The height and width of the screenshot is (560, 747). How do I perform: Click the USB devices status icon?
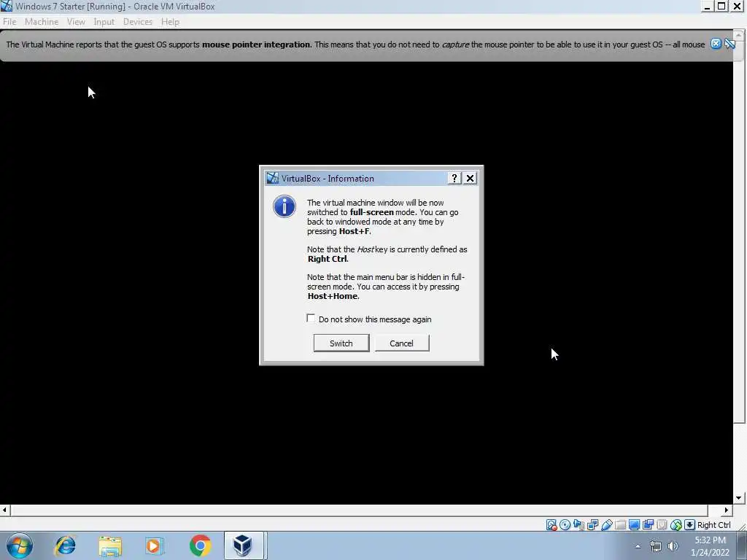pos(606,525)
